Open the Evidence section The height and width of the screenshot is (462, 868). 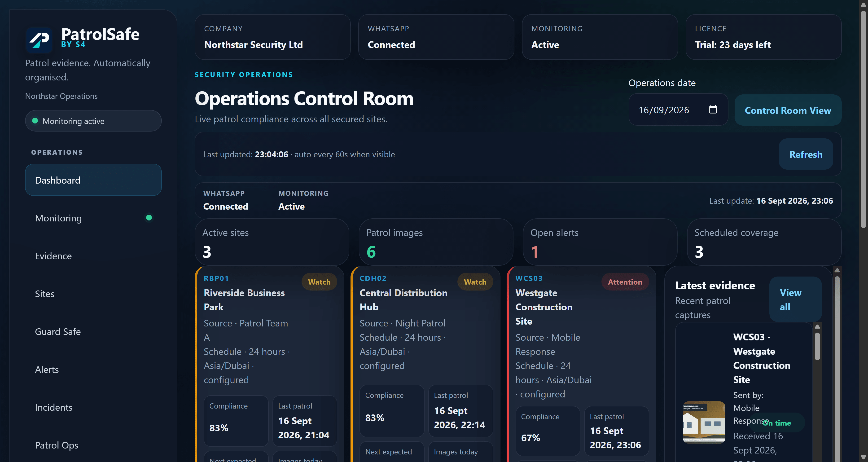click(93, 256)
